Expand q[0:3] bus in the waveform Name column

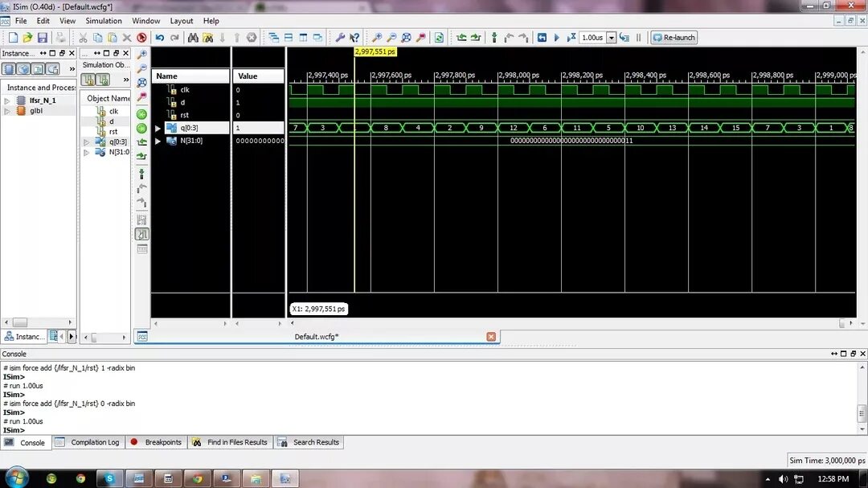(x=158, y=128)
